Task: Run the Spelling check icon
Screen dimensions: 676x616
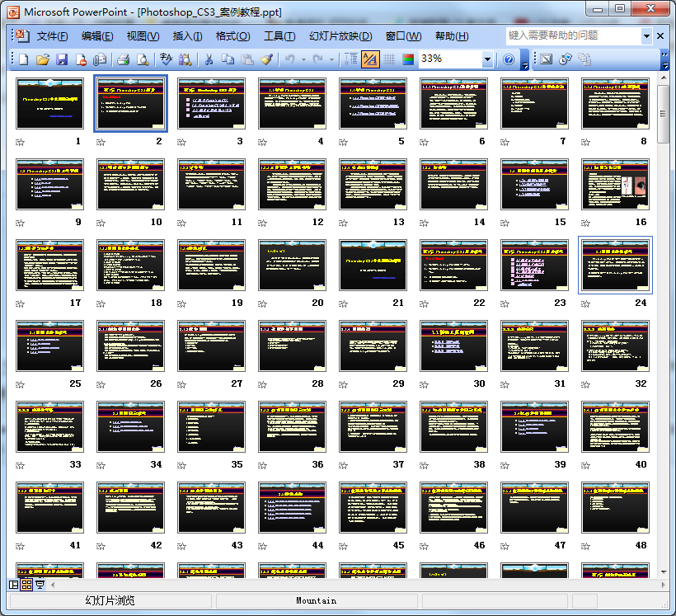Action: [x=166, y=59]
